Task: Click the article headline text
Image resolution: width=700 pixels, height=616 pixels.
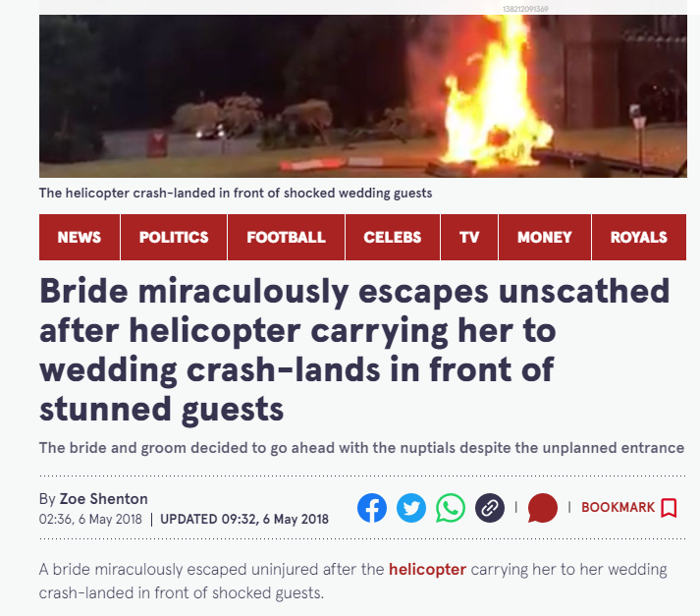Action: coord(354,350)
